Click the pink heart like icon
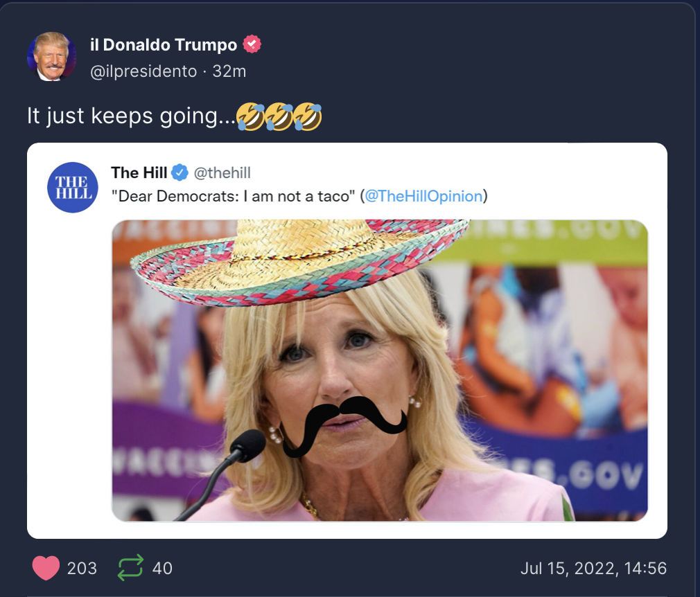Screen dimensions: 700x597 point(46,567)
